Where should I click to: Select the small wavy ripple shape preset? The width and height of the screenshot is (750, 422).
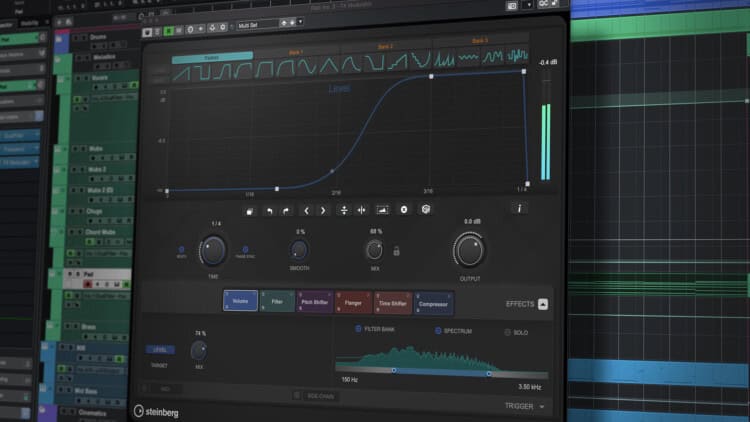pos(468,57)
